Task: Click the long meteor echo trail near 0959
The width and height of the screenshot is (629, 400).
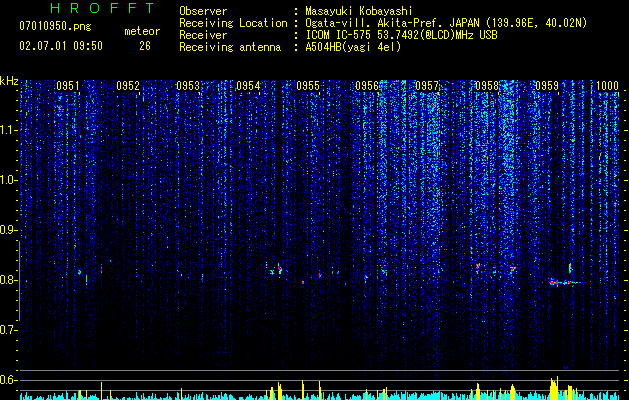Action: (566, 283)
